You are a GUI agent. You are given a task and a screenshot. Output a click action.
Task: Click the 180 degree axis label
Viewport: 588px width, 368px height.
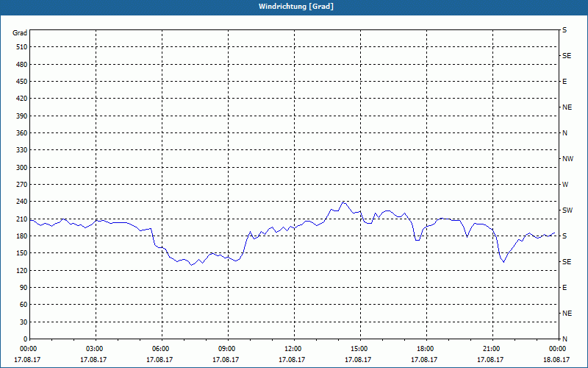(22, 236)
